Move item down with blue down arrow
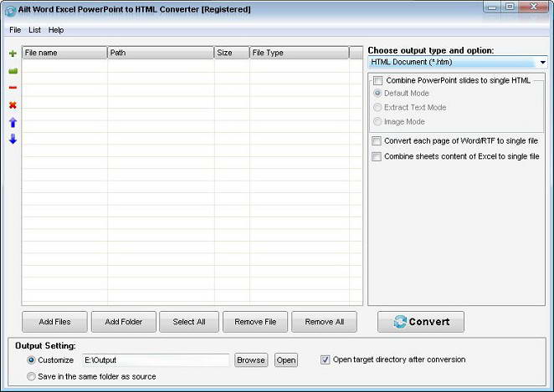This screenshot has height=392, width=554. pyautogui.click(x=13, y=139)
